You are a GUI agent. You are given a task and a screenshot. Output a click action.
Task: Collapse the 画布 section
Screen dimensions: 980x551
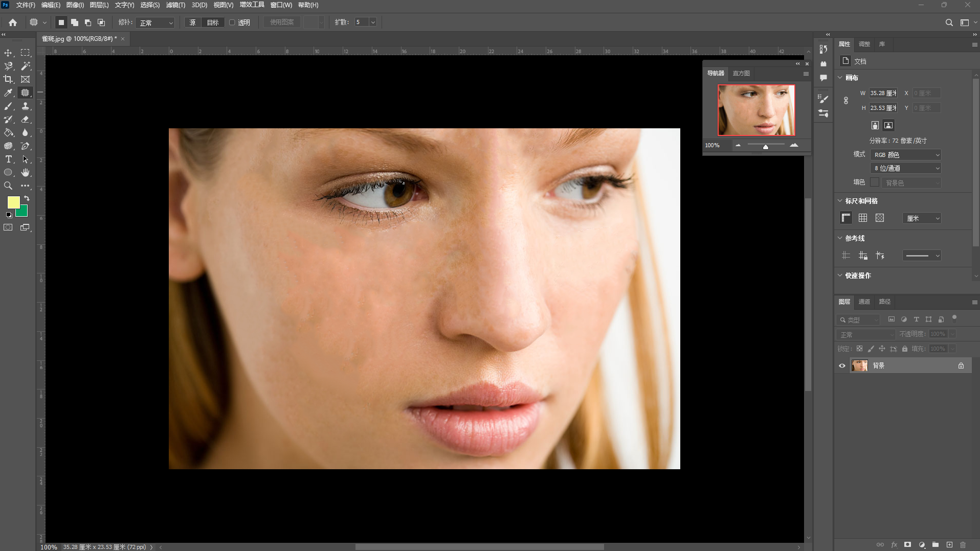pyautogui.click(x=840, y=78)
